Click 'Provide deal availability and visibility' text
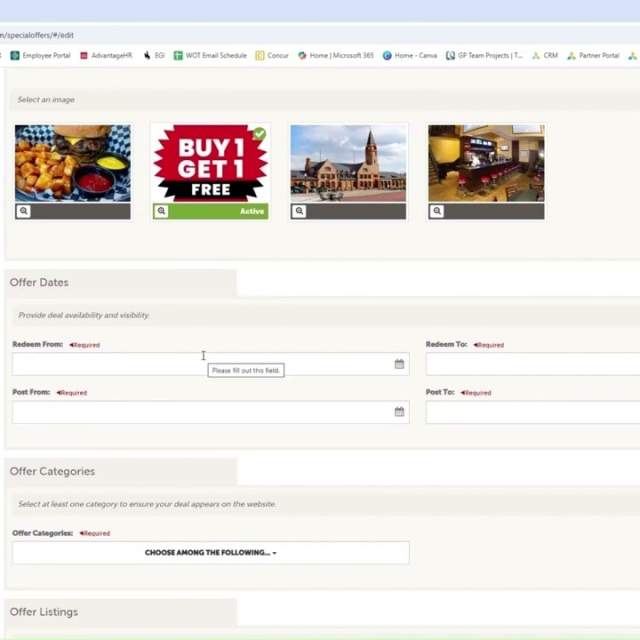Screen dimensions: 640x640 (x=83, y=315)
